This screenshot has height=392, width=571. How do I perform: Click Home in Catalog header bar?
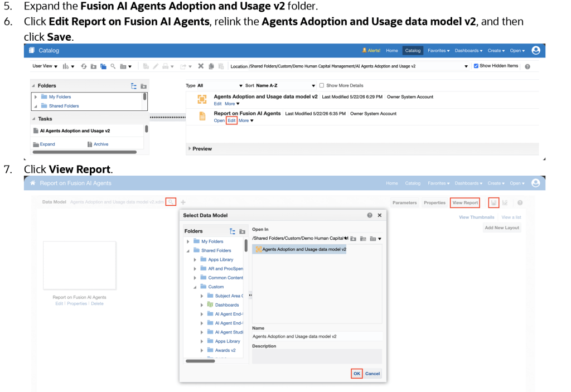pos(392,51)
